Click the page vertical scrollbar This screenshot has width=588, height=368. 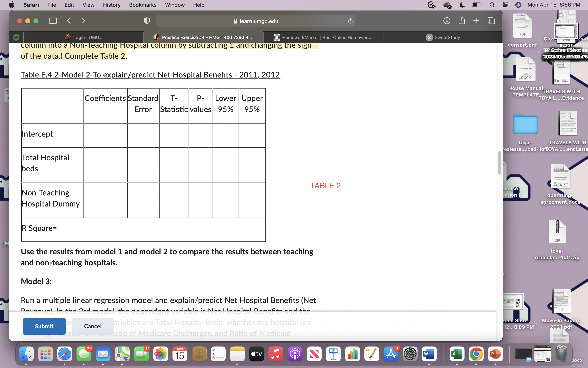point(500,163)
